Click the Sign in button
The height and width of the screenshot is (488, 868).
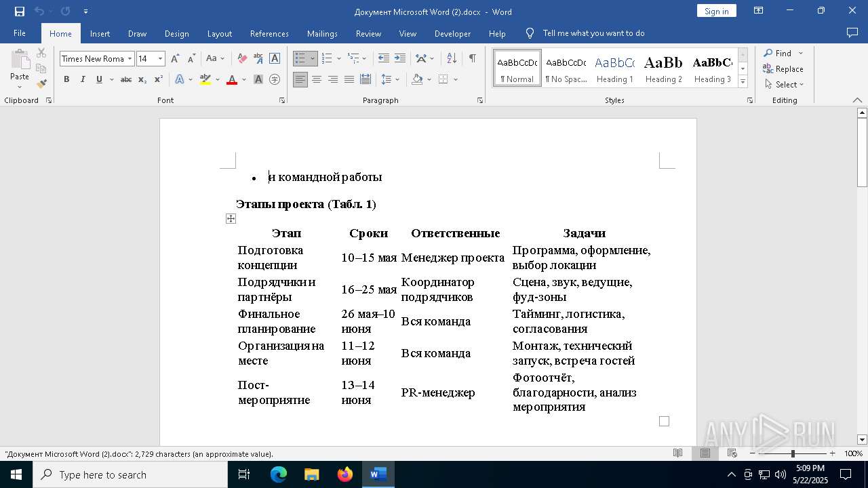click(x=716, y=11)
